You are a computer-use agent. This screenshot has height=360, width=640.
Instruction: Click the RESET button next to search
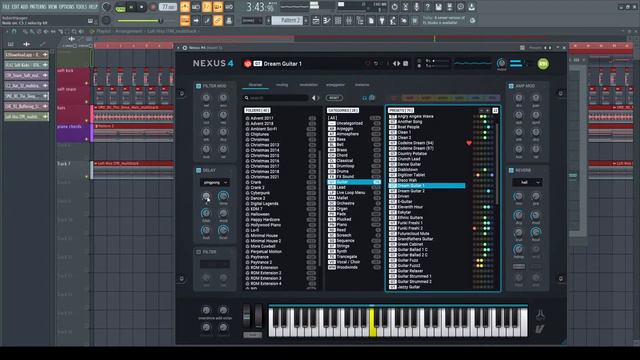pos(334,98)
